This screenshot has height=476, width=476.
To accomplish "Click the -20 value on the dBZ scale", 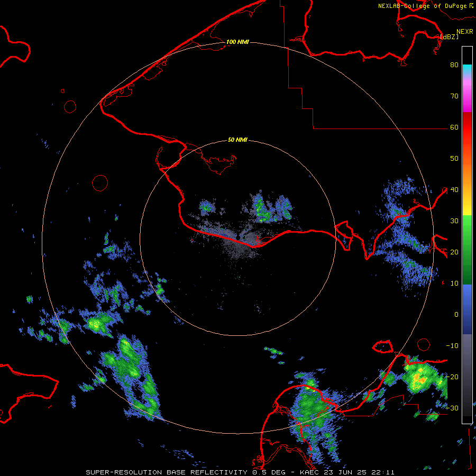I will pos(452,377).
